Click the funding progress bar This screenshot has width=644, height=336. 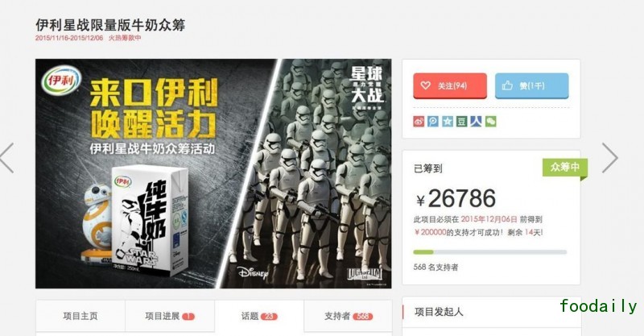(x=490, y=252)
